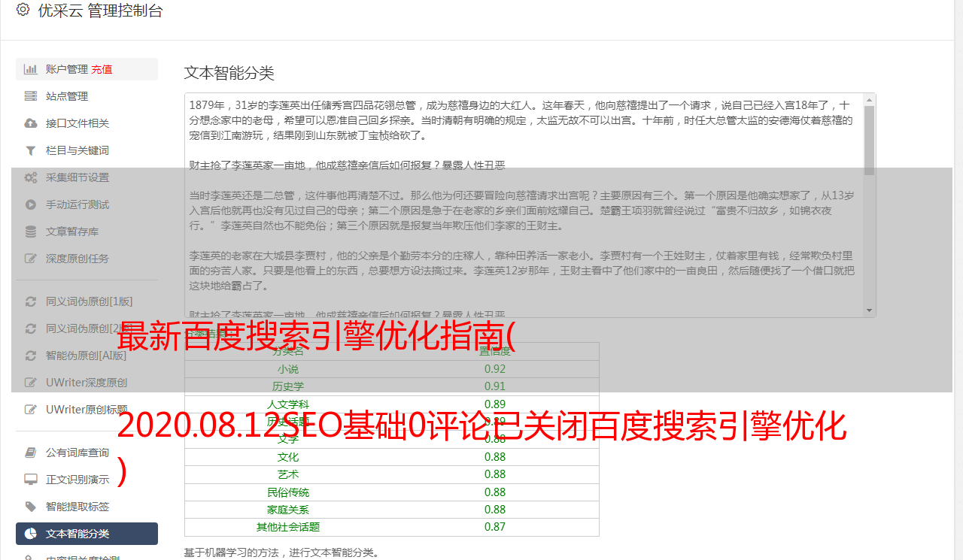Click the tag icon for 智能提取标签

(x=31, y=507)
